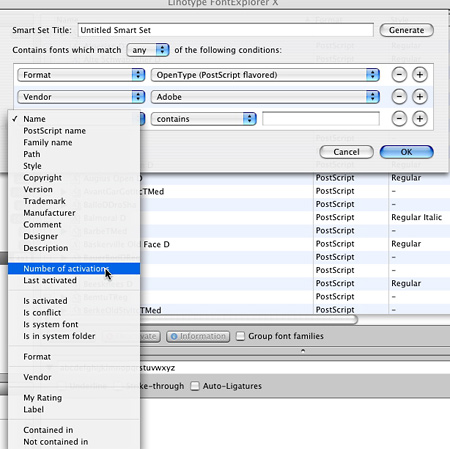
Task: Remove the Format condition row
Action: [399, 75]
